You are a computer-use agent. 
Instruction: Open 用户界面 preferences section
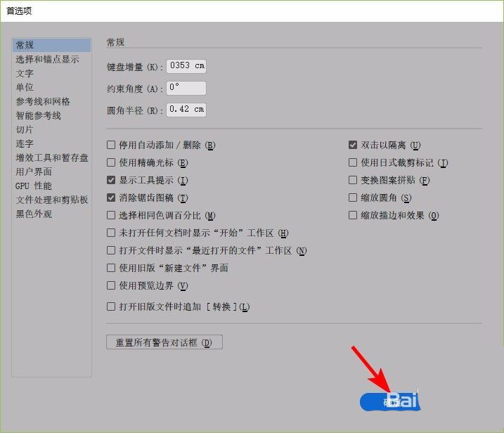click(x=34, y=172)
